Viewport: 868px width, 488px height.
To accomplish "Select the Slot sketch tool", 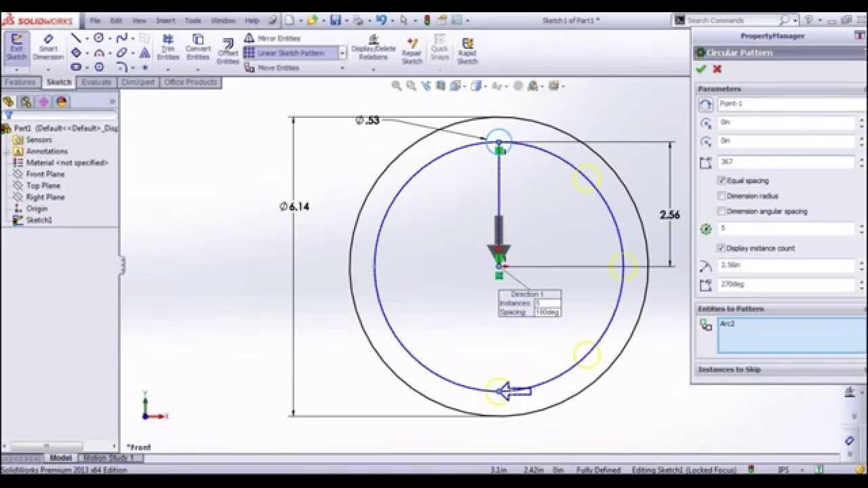I will click(76, 67).
